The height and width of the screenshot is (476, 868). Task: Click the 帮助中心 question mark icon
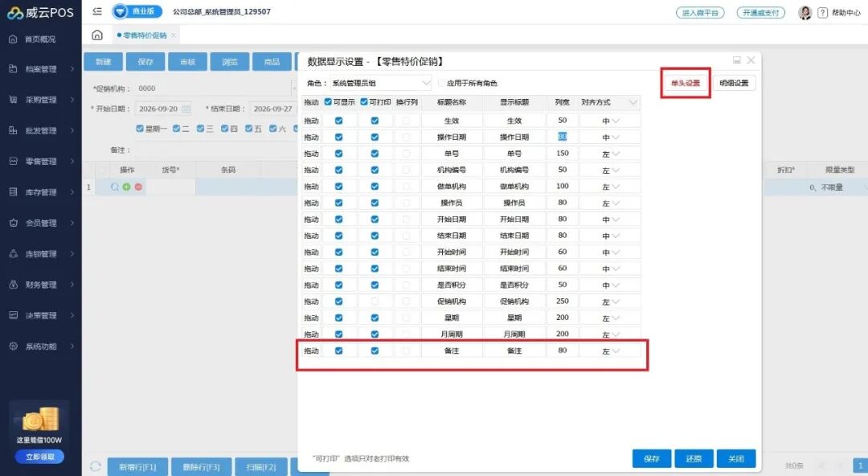[x=823, y=12]
